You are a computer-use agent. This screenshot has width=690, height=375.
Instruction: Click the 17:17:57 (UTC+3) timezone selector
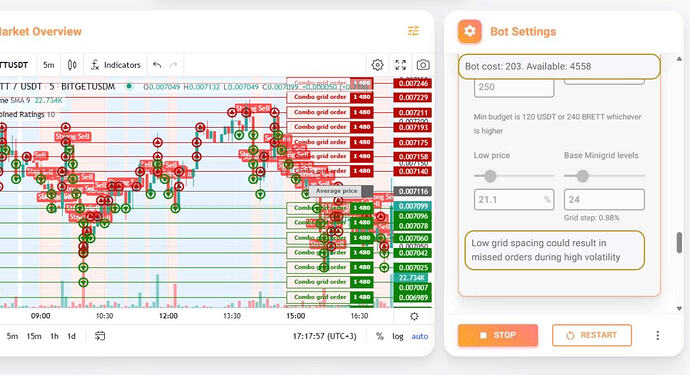click(325, 336)
